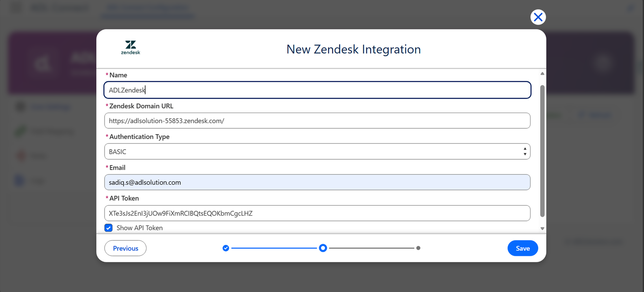Click the scrollbar up arrow in dialog
Viewport: 644px width, 292px height.
pos(542,74)
